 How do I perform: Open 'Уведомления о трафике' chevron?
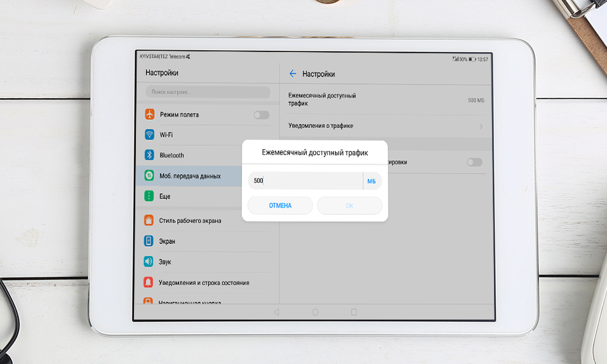481,126
